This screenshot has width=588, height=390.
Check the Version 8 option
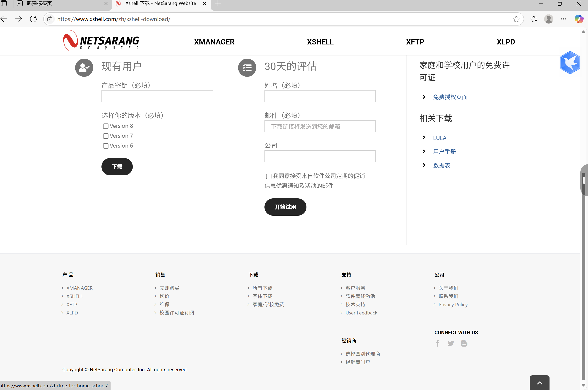105,126
